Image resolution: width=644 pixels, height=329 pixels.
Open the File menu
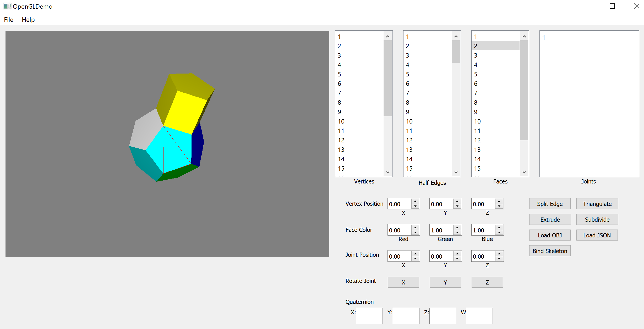(x=8, y=20)
